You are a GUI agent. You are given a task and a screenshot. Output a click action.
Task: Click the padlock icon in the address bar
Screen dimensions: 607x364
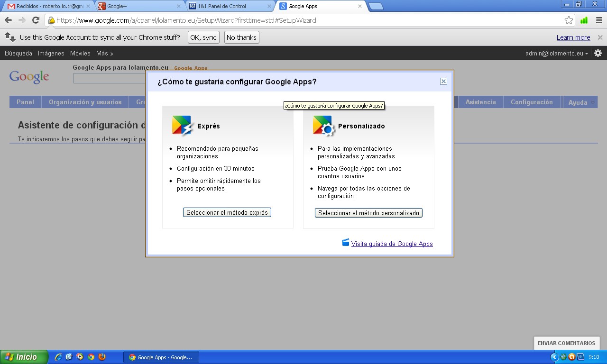tap(51, 20)
